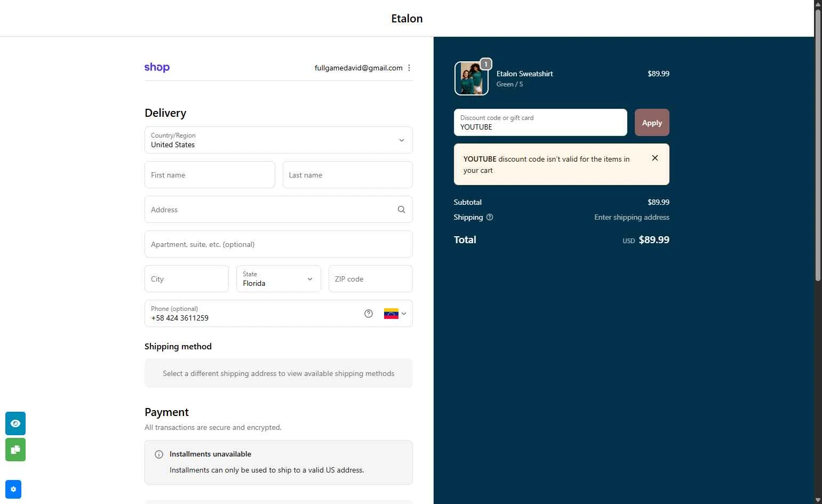Focus the Last name field
Image resolution: width=822 pixels, height=504 pixels.
click(x=348, y=175)
